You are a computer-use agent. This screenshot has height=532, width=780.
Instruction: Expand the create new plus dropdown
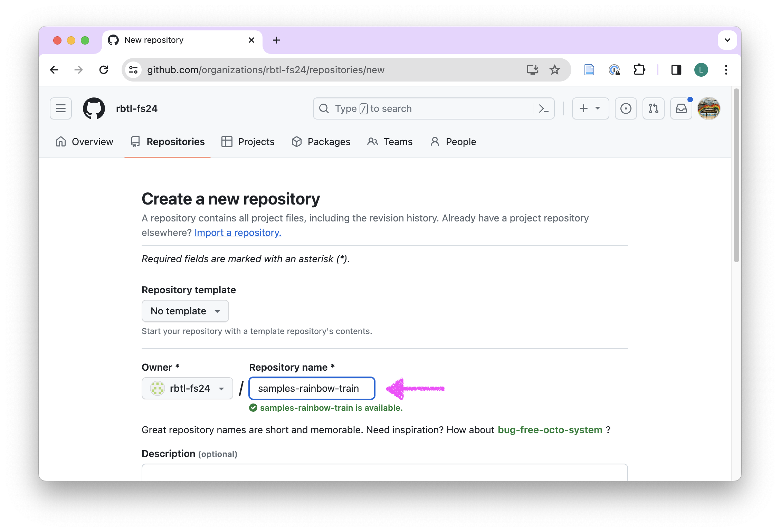(590, 108)
